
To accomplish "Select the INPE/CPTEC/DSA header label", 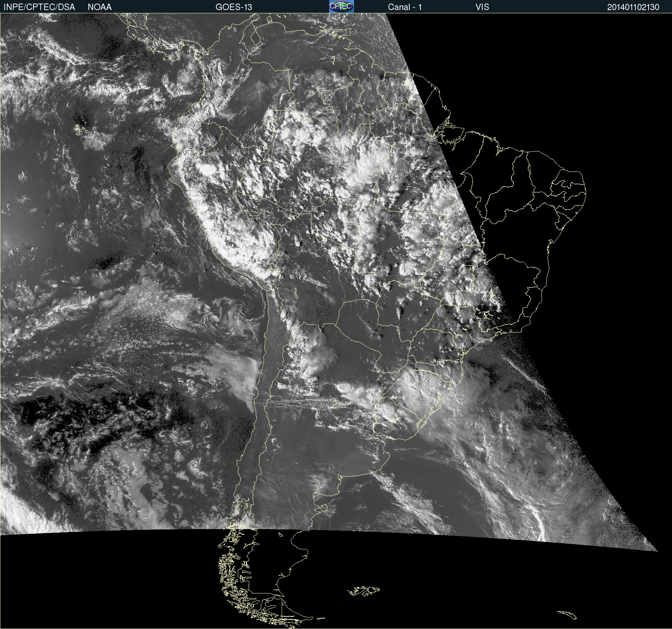I will tap(39, 7).
